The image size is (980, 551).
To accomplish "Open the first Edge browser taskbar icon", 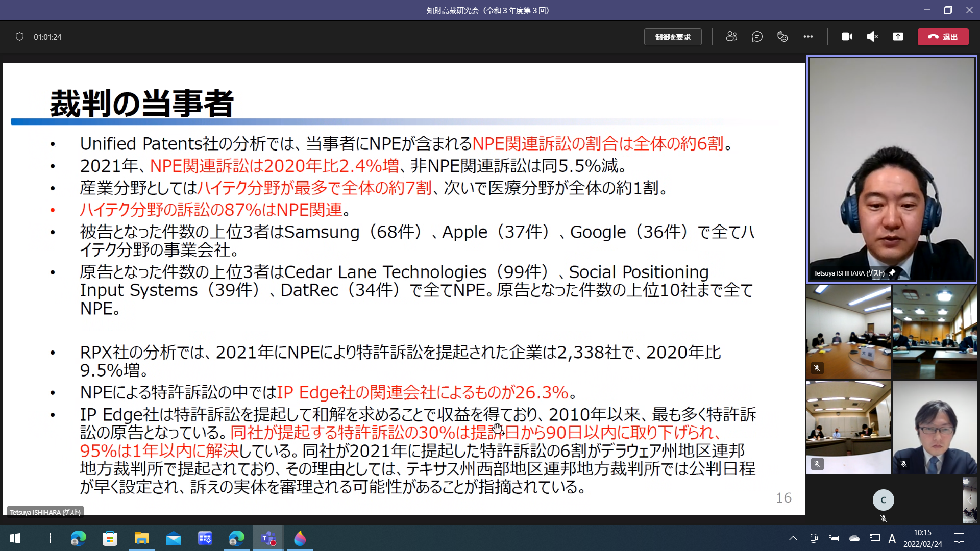I will 78,538.
